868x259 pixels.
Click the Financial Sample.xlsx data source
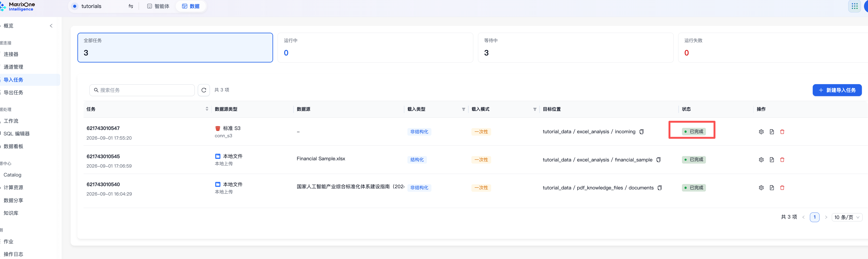pos(321,159)
